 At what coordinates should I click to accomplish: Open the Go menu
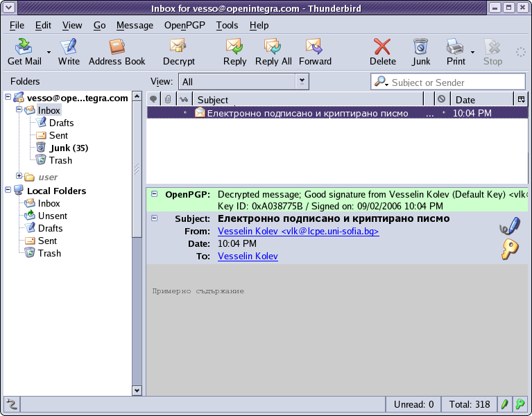pos(99,26)
